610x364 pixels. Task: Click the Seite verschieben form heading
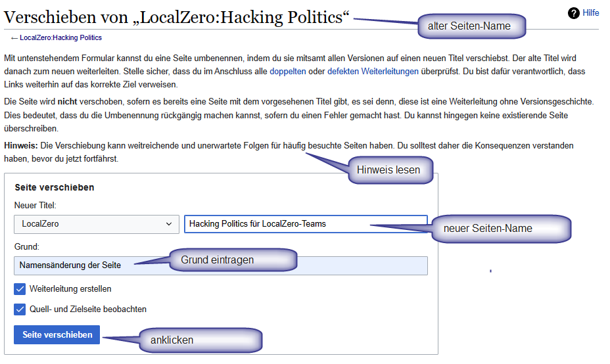pos(55,187)
